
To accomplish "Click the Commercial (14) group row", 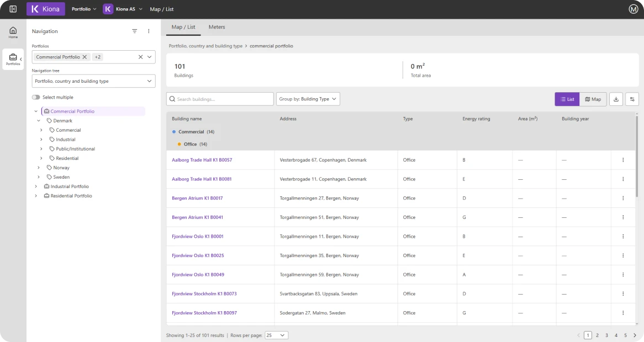I will (x=193, y=132).
